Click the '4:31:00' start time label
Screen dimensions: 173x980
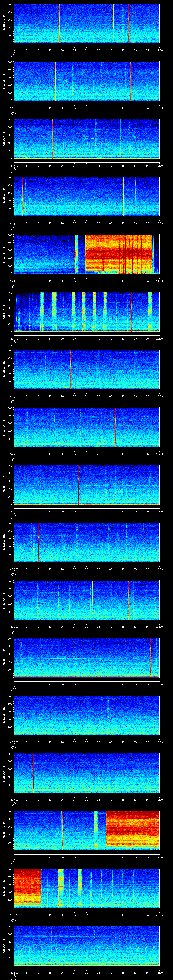[x=14, y=915]
